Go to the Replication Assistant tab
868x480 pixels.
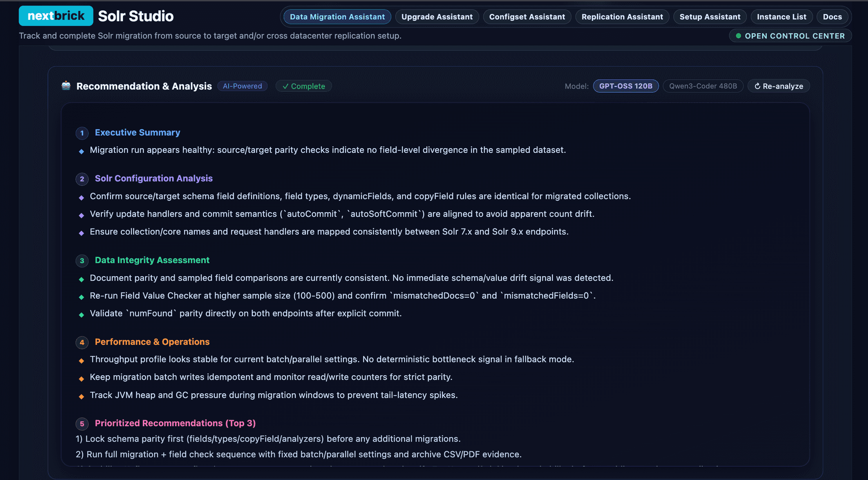pyautogui.click(x=622, y=17)
